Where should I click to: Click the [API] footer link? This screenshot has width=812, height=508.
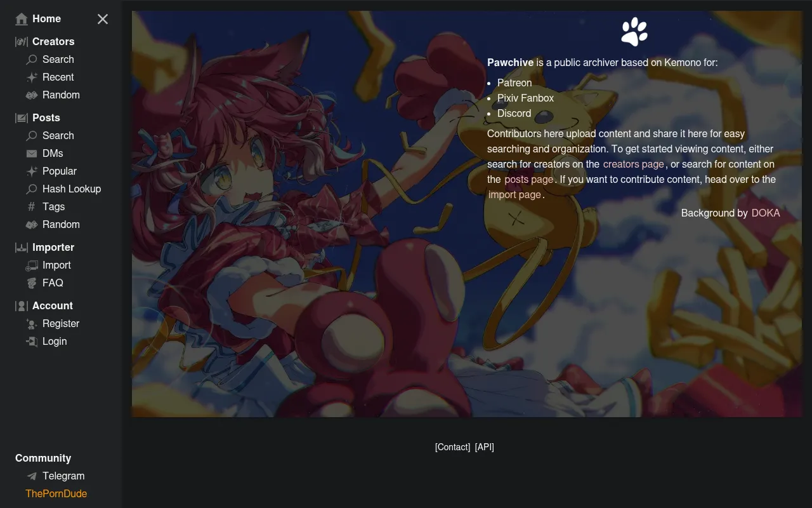point(484,447)
